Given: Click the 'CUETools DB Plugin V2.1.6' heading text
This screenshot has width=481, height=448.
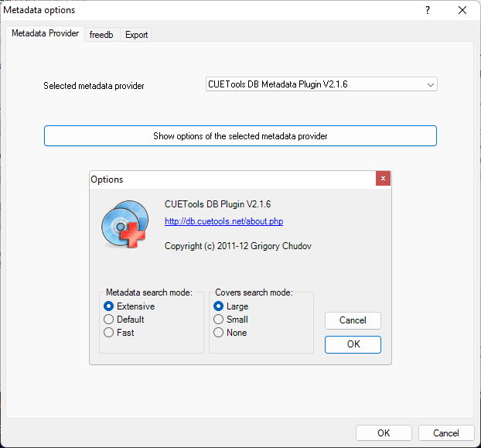Looking at the screenshot, I should click(217, 204).
